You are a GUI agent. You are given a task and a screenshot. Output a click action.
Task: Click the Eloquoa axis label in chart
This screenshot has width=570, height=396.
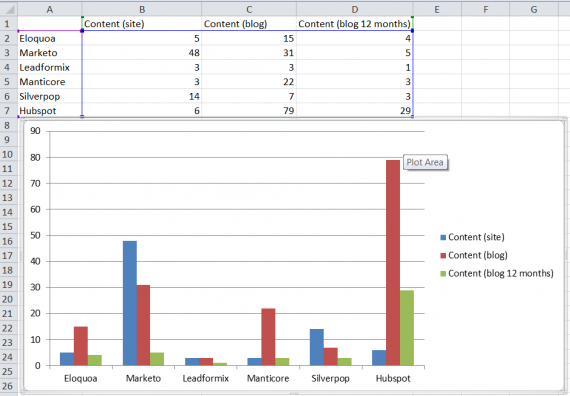coord(81,379)
